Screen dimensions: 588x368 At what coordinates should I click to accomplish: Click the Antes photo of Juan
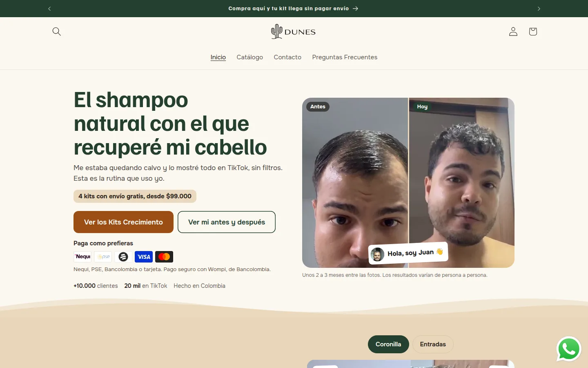pos(355,183)
